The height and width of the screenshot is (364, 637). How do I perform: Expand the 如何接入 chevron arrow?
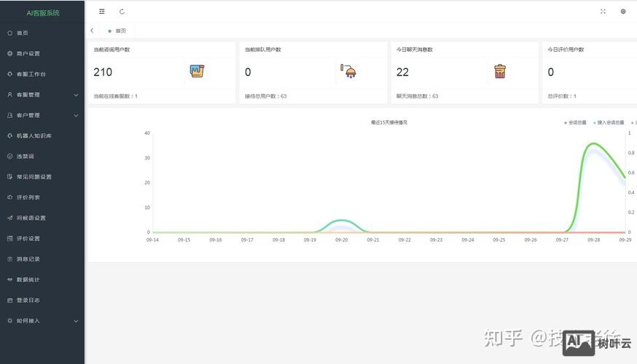(x=76, y=321)
